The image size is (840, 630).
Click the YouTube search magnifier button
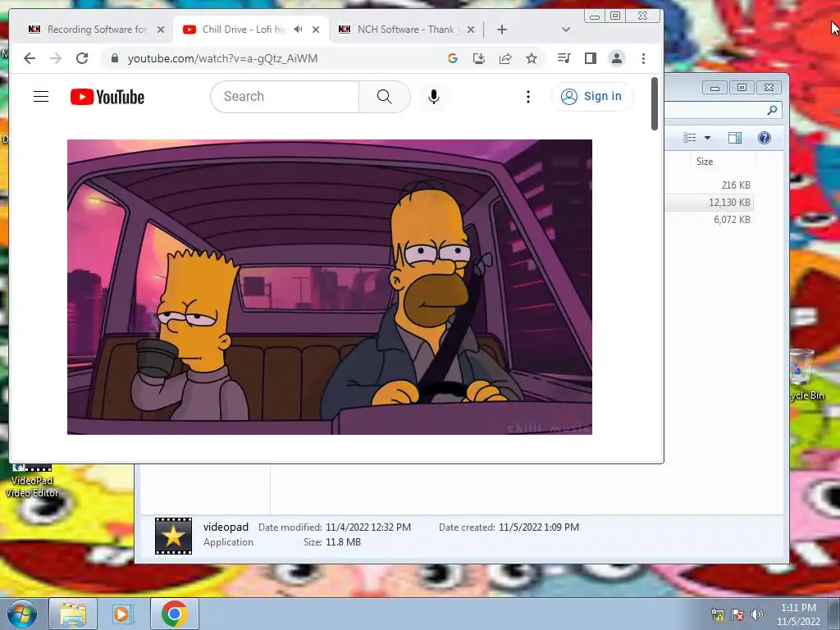385,97
